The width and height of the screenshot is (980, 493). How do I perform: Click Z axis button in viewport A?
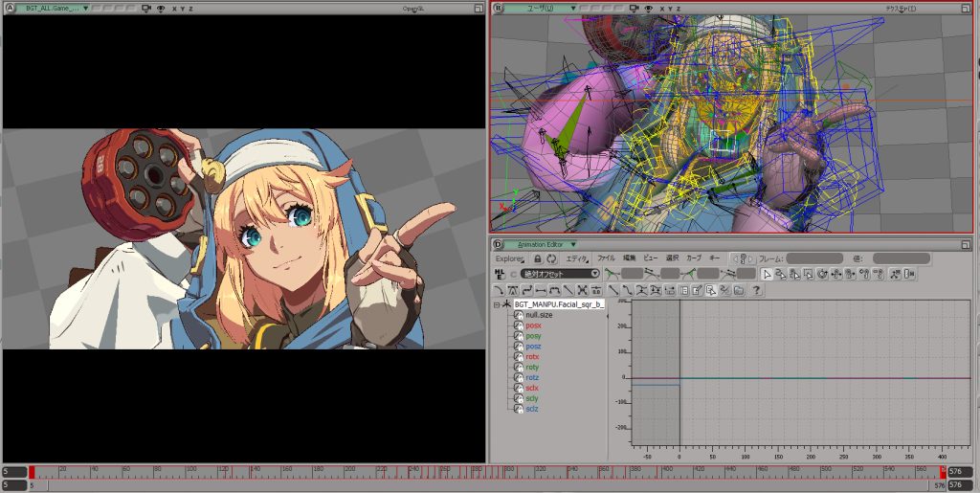click(190, 9)
